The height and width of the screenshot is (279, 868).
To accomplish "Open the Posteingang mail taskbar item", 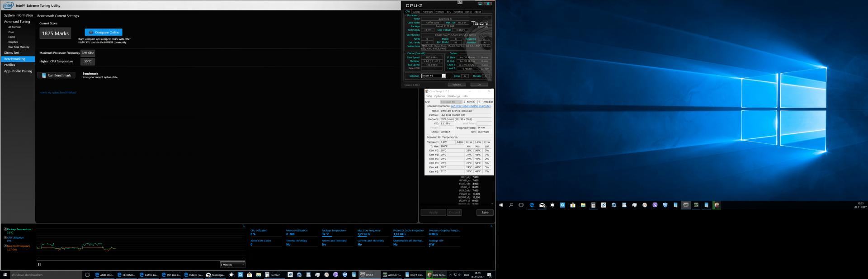I will 216,274.
